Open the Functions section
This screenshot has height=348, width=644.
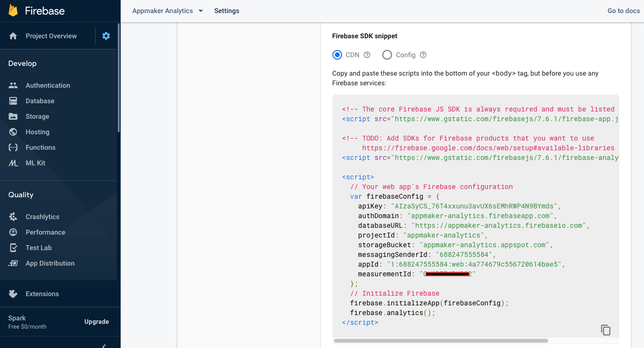pyautogui.click(x=41, y=147)
